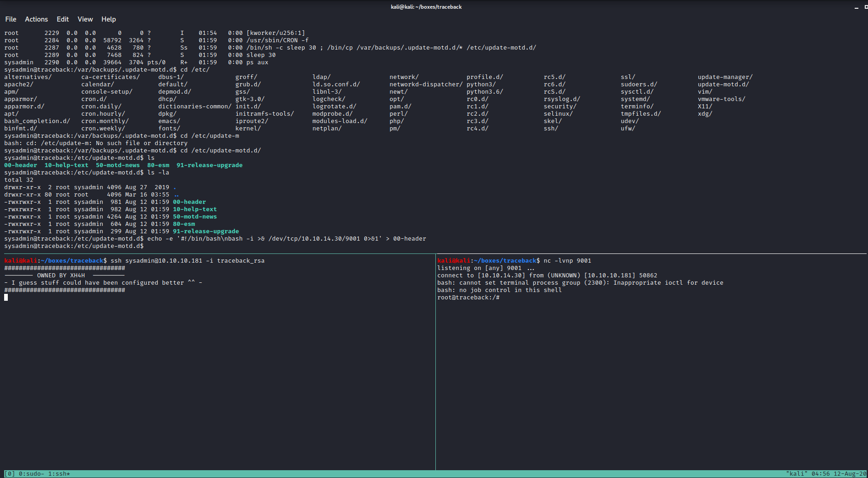
Task: Click the 'I guess stuff could have been configured' line
Action: pos(103,283)
